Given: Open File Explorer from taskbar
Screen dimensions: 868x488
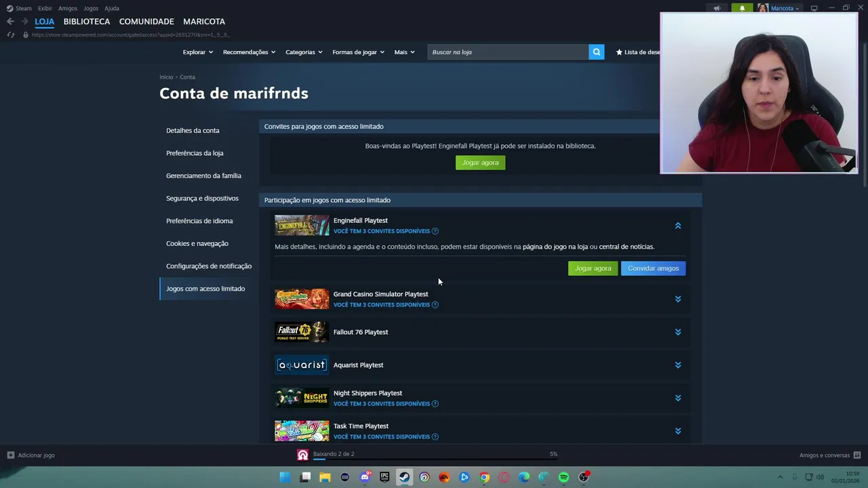Looking at the screenshot, I should coord(325,477).
